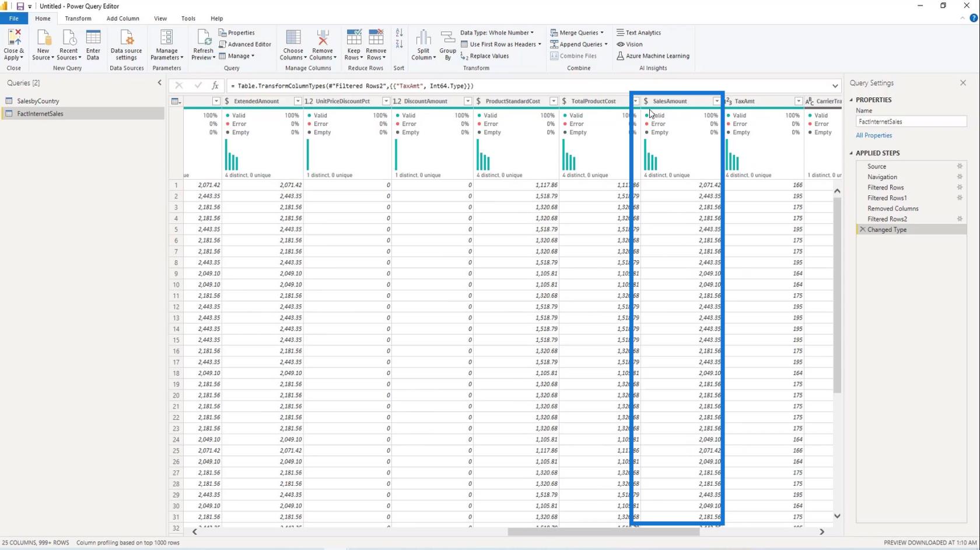Select the SalesbyCountry query

(x=38, y=101)
